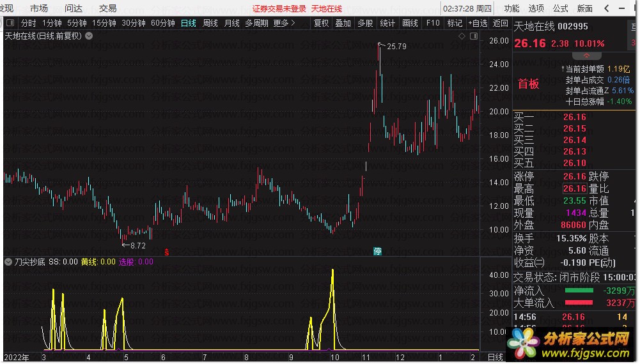The image size is (640, 364).
Task: Click the 日线 label at bottom right
Action: pyautogui.click(x=496, y=358)
